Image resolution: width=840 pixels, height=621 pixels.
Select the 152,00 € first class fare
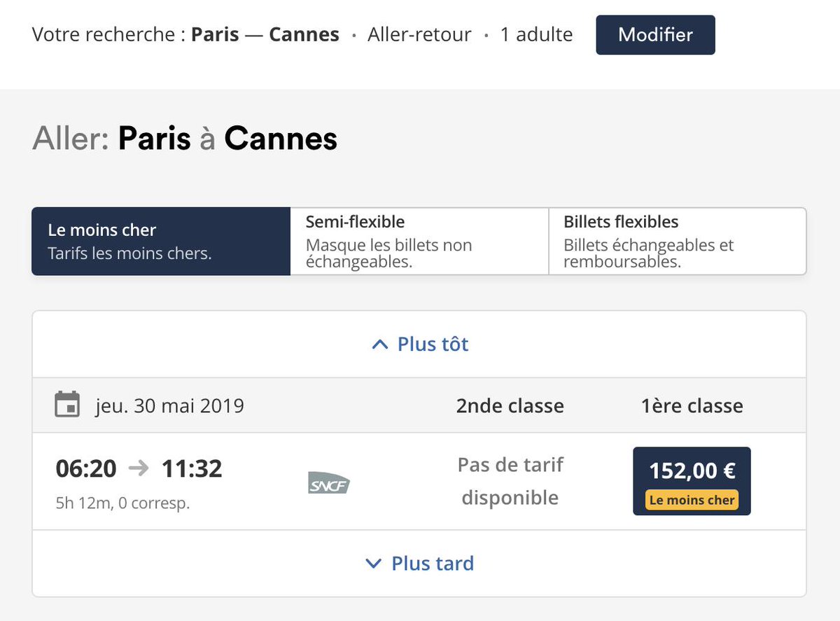pos(692,481)
